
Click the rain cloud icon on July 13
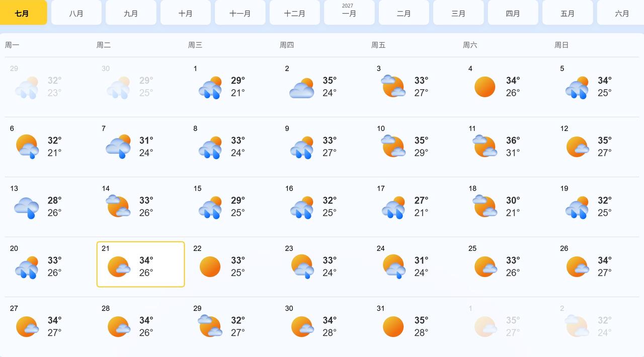[x=27, y=207]
